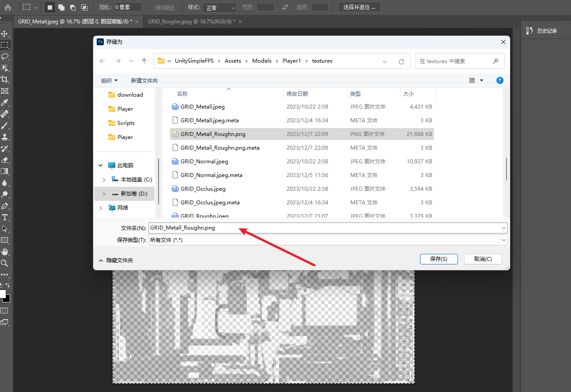Open the History panel icon
This screenshot has width=571, height=392.
tap(529, 30)
